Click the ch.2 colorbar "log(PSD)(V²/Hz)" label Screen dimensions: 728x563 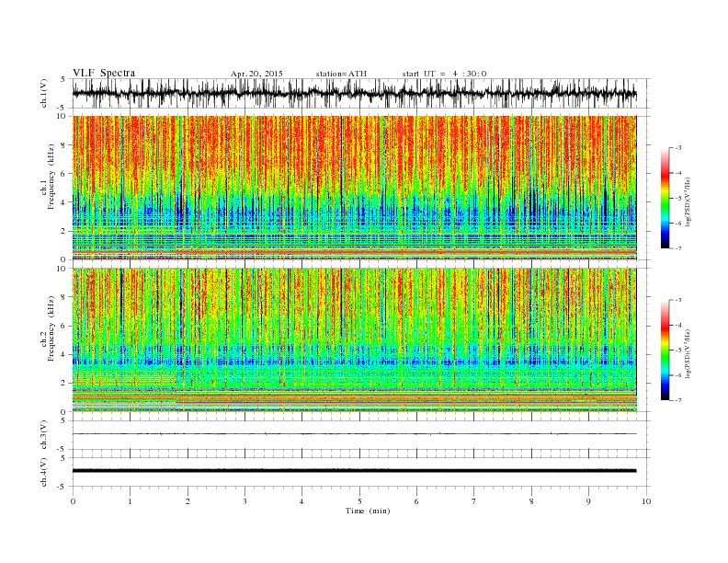[x=689, y=353]
